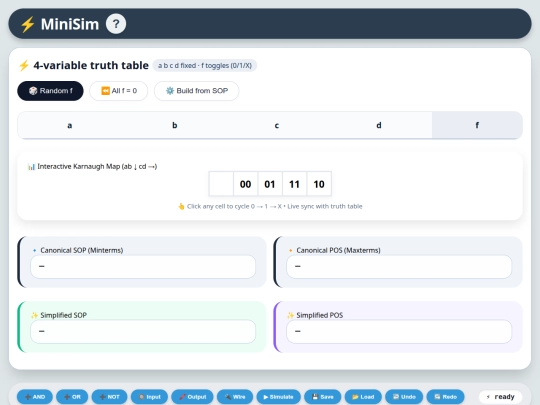Screen dimensions: 540x405
Task: Click the Simplified POS output field
Action: coord(399,332)
